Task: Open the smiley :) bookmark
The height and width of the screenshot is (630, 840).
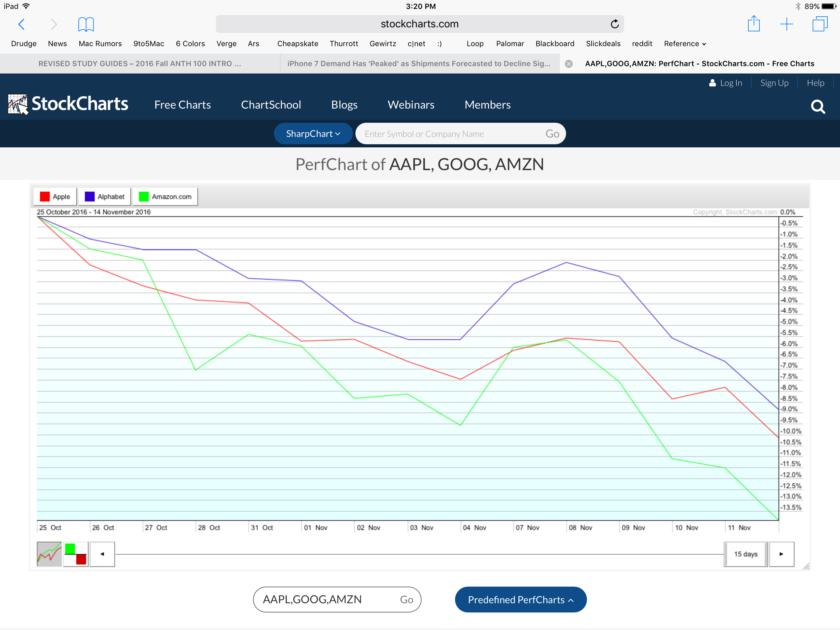Action: click(439, 44)
